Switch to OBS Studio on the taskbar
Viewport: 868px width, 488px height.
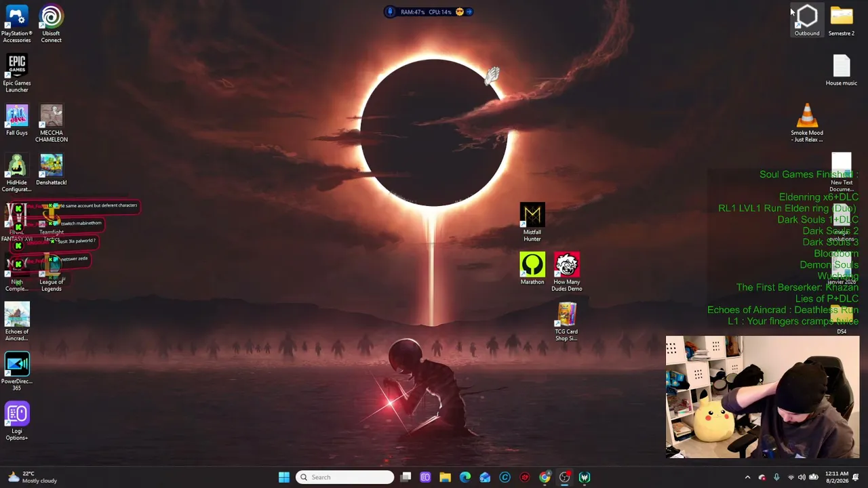pyautogui.click(x=564, y=477)
